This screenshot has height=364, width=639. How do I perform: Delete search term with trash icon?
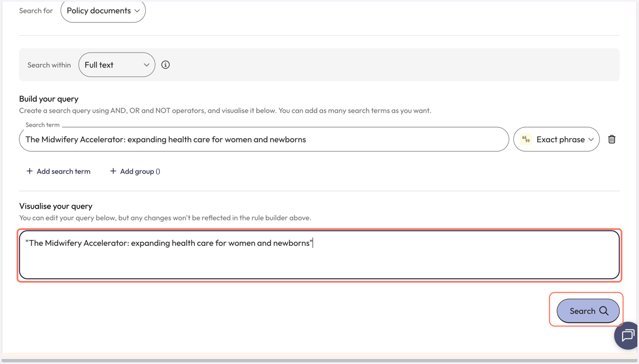pyautogui.click(x=612, y=139)
